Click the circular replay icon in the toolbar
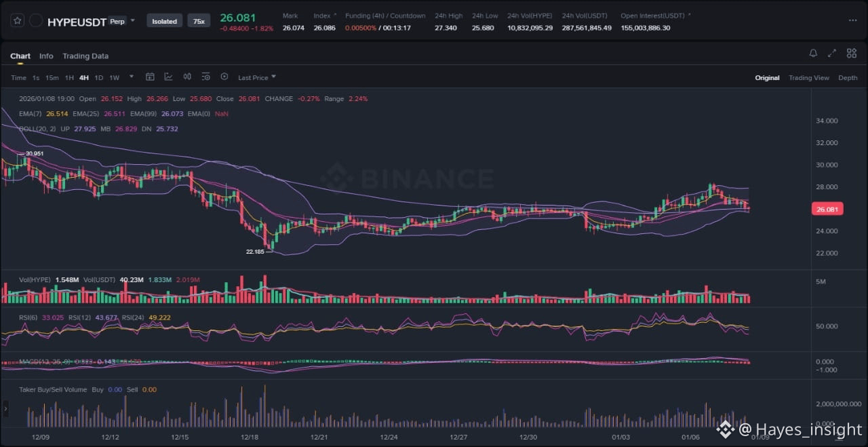Viewport: 868px width, 447px height. click(224, 77)
